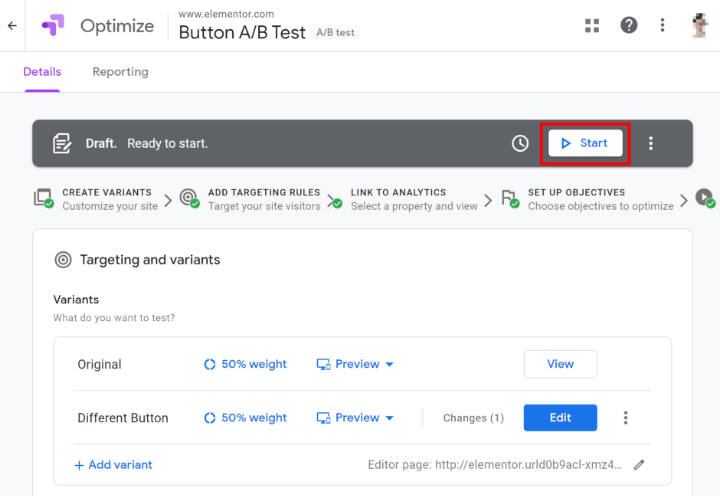Click the Optimize logo icon
Image resolution: width=720 pixels, height=496 pixels.
[x=53, y=26]
